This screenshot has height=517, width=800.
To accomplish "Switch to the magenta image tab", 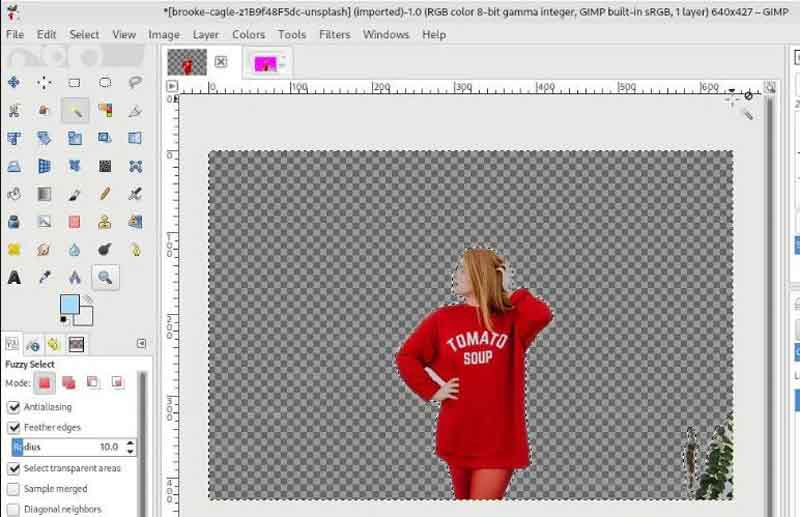I will point(266,63).
